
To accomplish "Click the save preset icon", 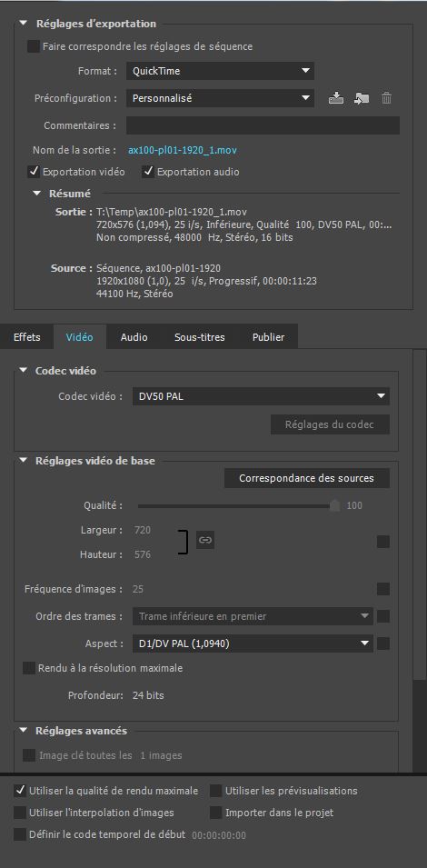I will click(x=336, y=98).
